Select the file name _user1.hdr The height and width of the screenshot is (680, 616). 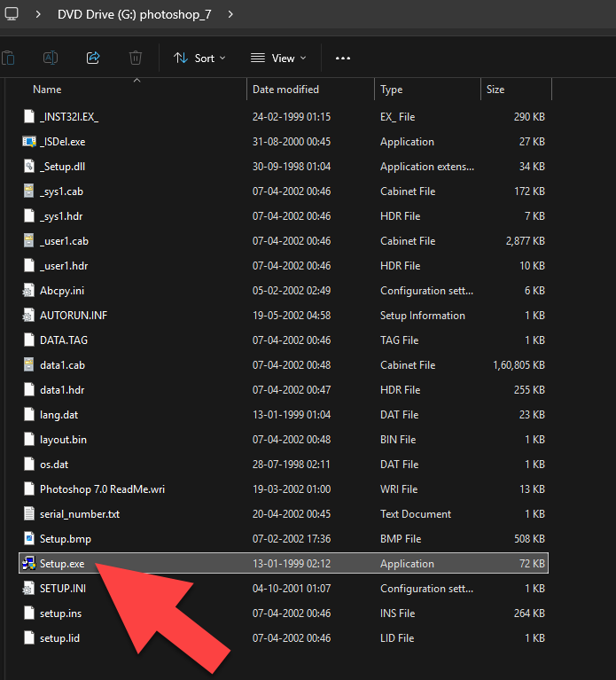point(64,266)
